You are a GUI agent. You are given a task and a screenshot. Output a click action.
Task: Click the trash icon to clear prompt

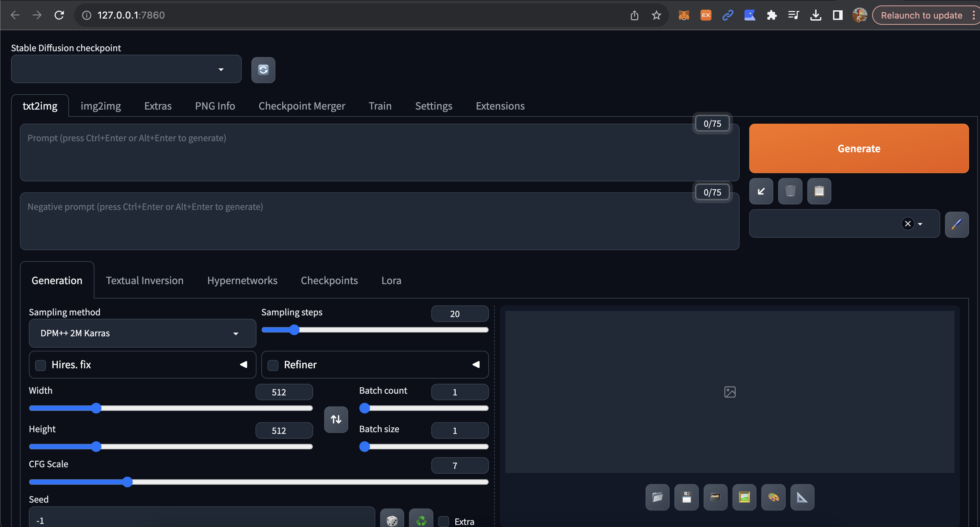pos(790,191)
